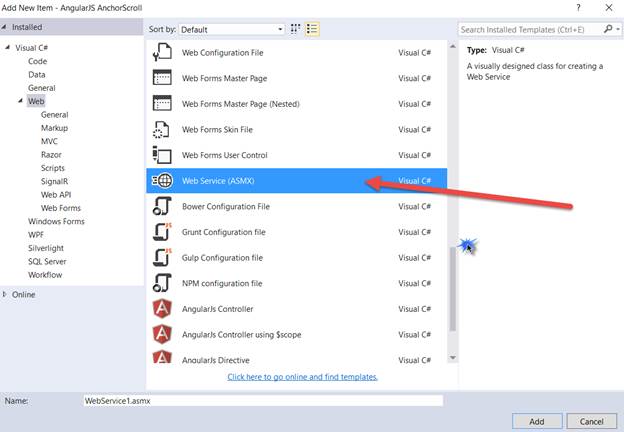Viewport: 624px width, 432px height.
Task: Select the Web Configuration File label
Action: point(222,53)
